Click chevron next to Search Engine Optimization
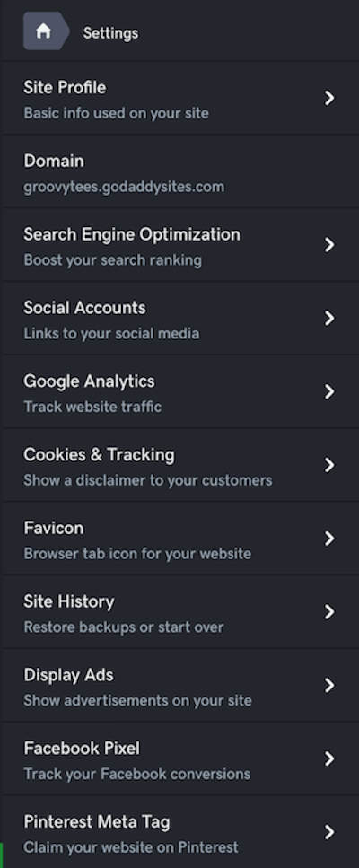 click(x=329, y=245)
